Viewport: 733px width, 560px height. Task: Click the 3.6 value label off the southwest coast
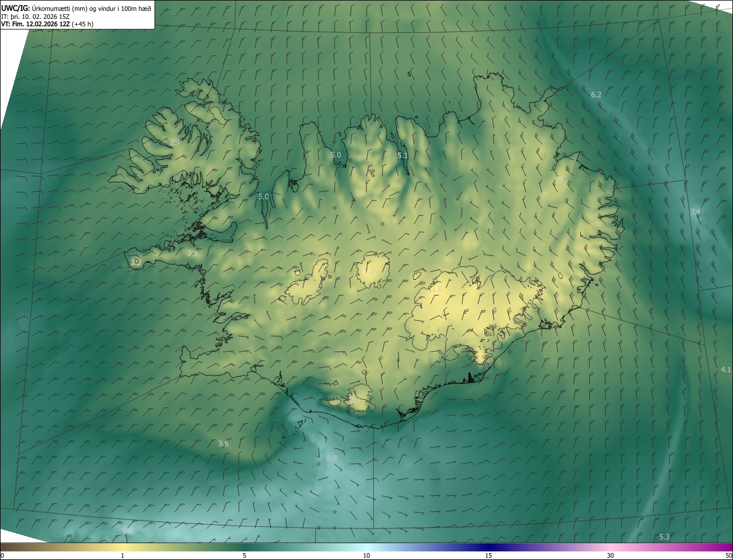pyautogui.click(x=223, y=443)
